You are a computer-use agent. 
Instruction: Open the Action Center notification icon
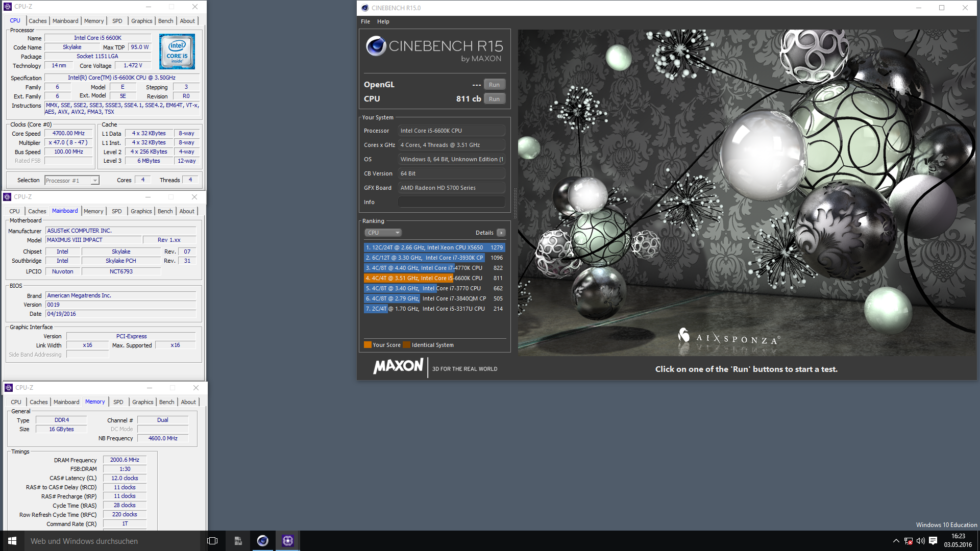tap(933, 541)
